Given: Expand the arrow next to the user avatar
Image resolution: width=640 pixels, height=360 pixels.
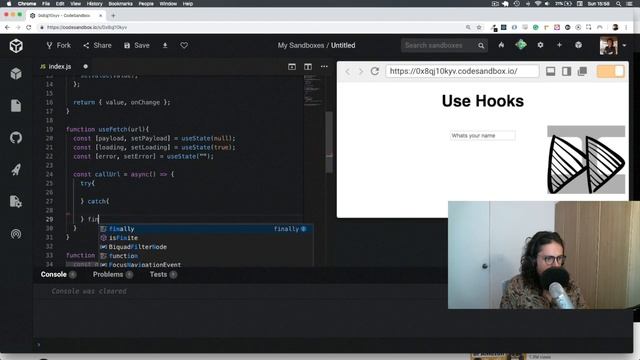Looking at the screenshot, I should click(624, 46).
